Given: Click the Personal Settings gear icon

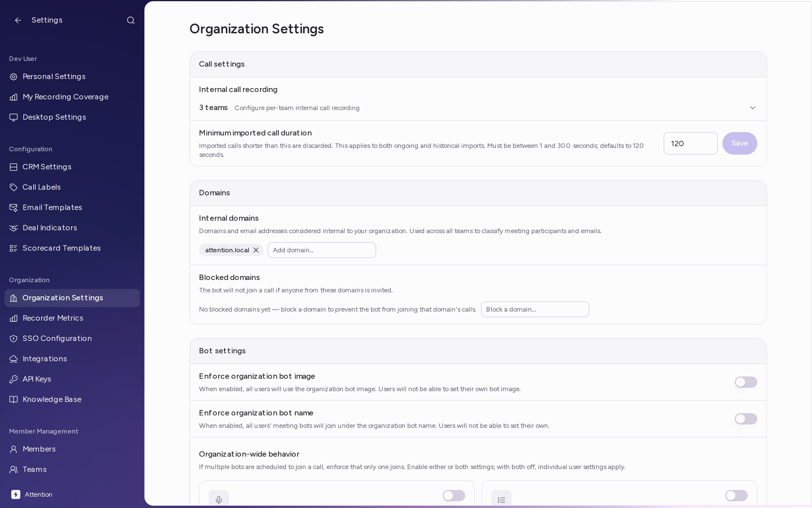Looking at the screenshot, I should click(14, 76).
